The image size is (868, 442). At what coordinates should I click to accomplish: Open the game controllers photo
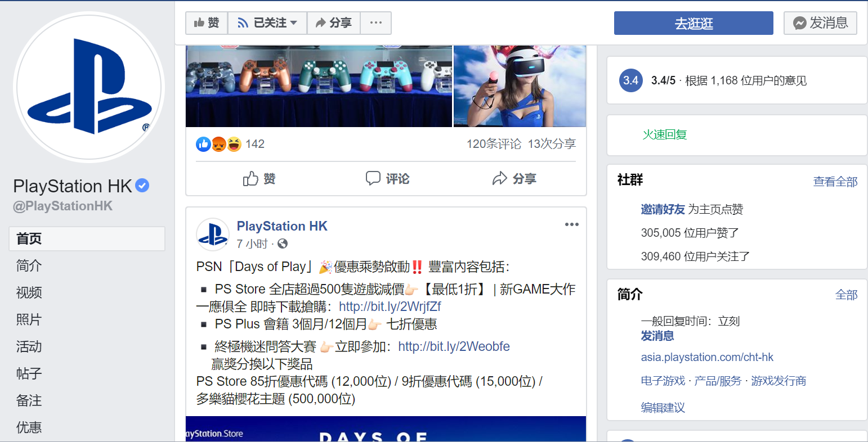tap(319, 86)
